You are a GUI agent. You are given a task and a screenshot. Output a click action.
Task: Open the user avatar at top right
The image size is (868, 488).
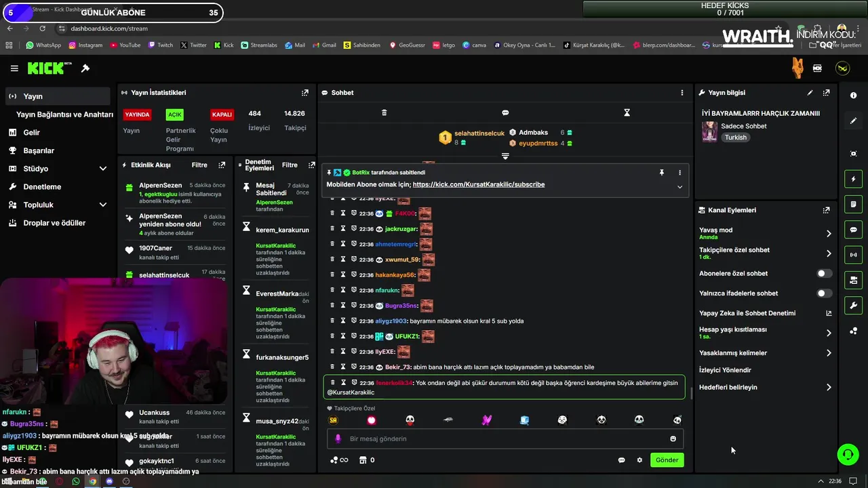tap(842, 68)
